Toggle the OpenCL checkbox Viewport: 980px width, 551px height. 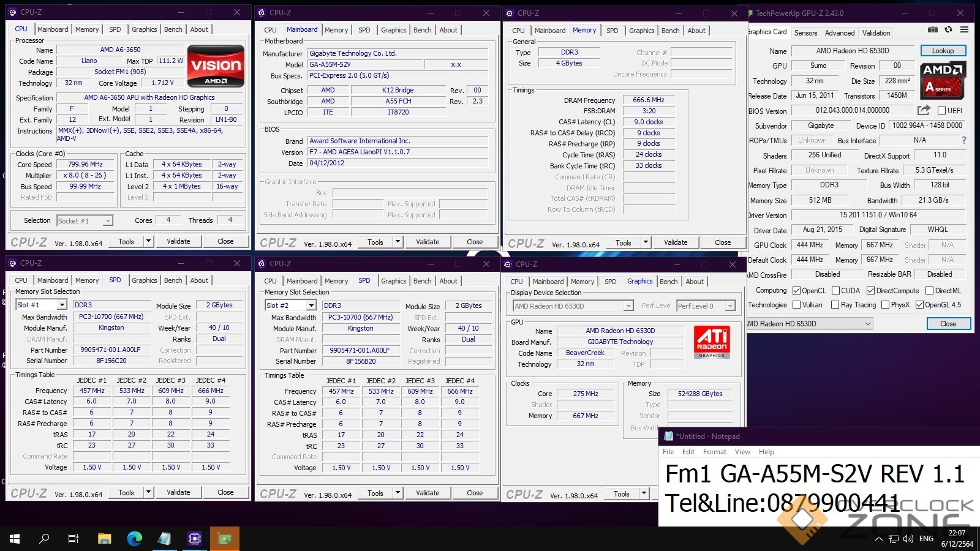[x=796, y=291]
